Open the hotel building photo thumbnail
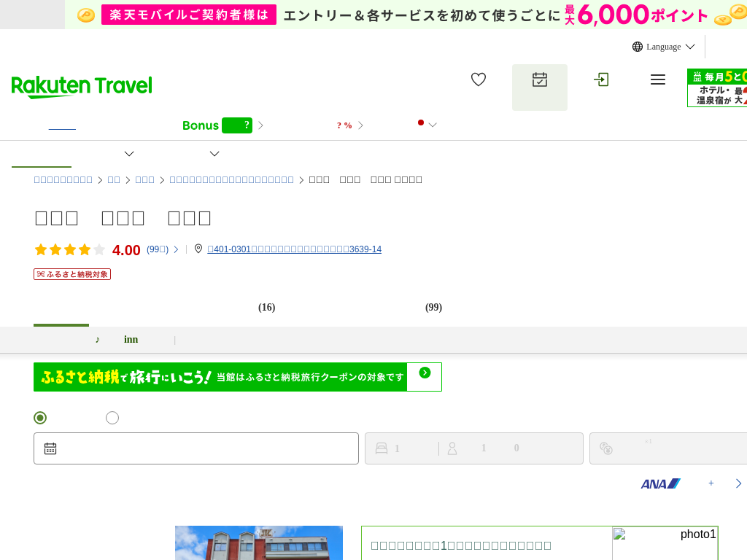The height and width of the screenshot is (560, 747). click(259, 542)
